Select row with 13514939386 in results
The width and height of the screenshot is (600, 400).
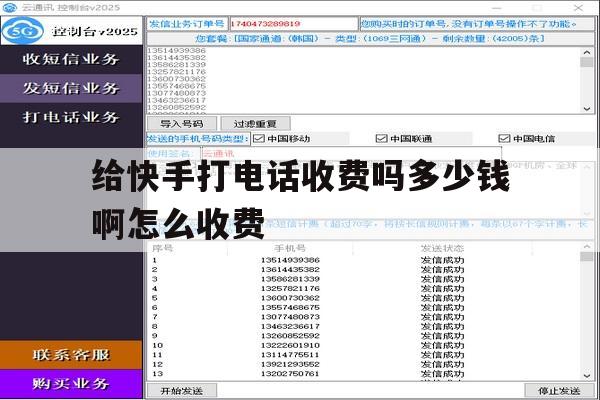364,260
